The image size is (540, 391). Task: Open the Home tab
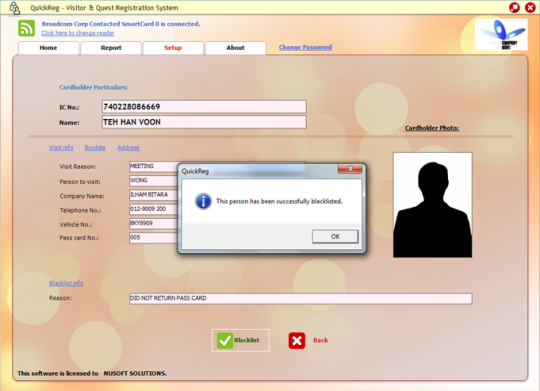pyautogui.click(x=48, y=48)
